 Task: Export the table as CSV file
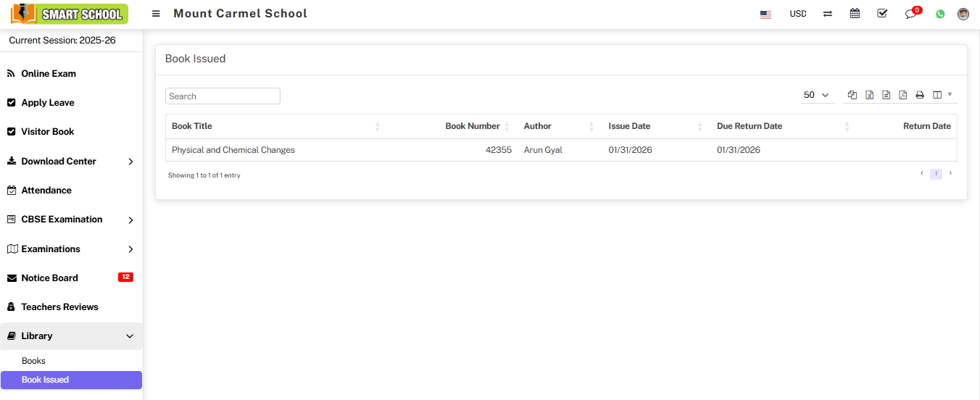coord(886,95)
